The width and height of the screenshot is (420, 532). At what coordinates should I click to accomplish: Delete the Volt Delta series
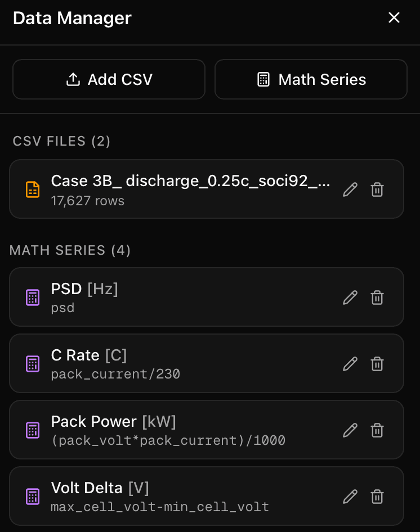point(377,497)
